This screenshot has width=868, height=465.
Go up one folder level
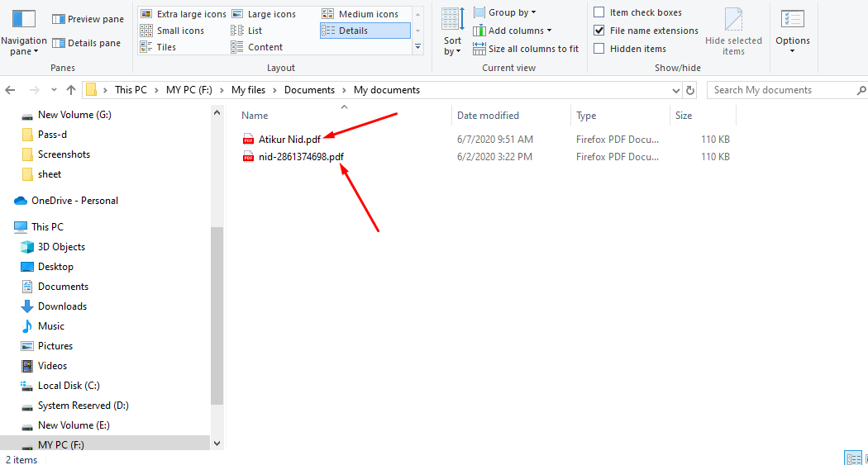click(71, 89)
